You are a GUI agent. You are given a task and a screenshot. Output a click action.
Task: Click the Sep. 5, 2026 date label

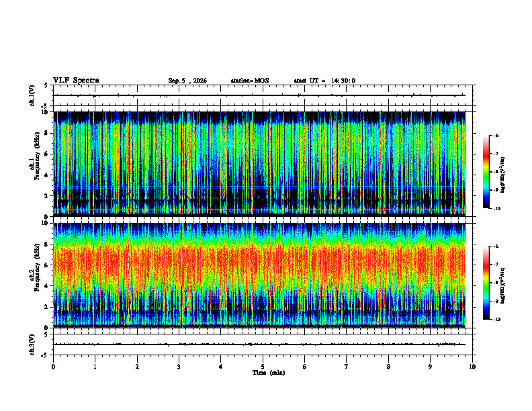187,81
